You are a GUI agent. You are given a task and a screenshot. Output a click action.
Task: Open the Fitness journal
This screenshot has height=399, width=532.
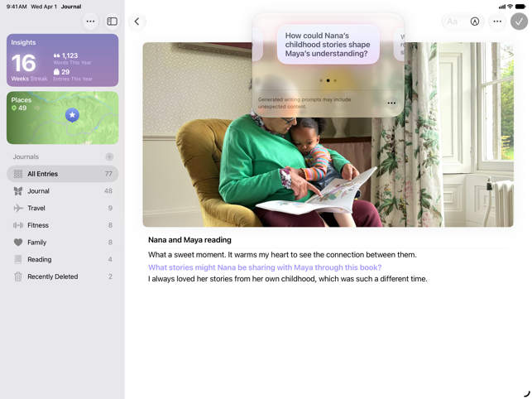coord(62,225)
